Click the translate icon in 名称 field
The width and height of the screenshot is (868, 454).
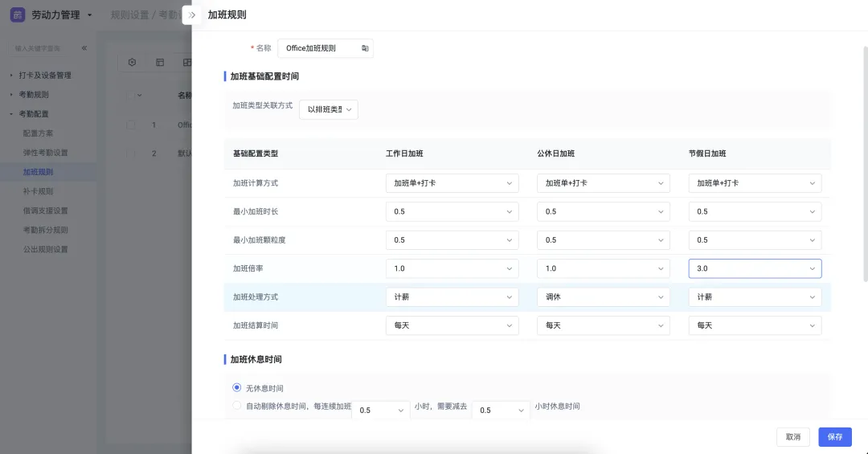(365, 48)
